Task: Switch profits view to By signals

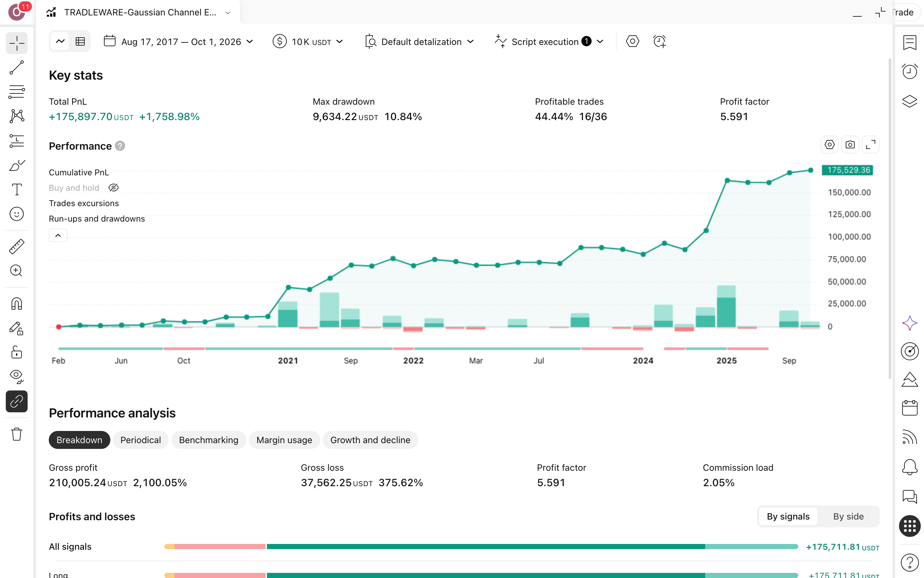Action: click(x=788, y=516)
